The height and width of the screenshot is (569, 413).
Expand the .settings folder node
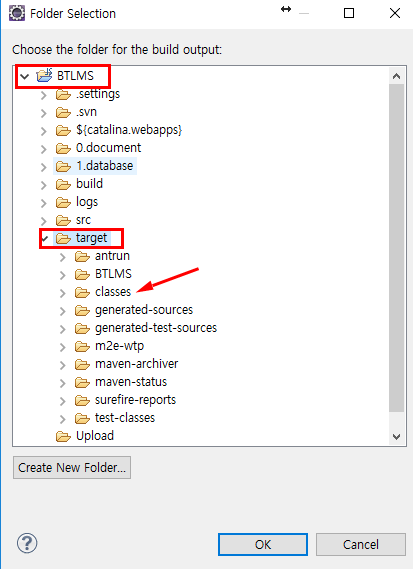44,95
